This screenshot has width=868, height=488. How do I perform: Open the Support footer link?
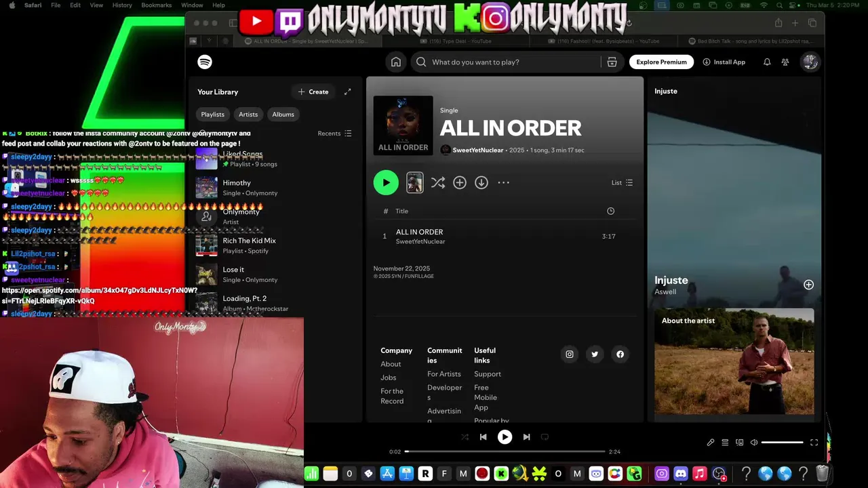tap(488, 374)
